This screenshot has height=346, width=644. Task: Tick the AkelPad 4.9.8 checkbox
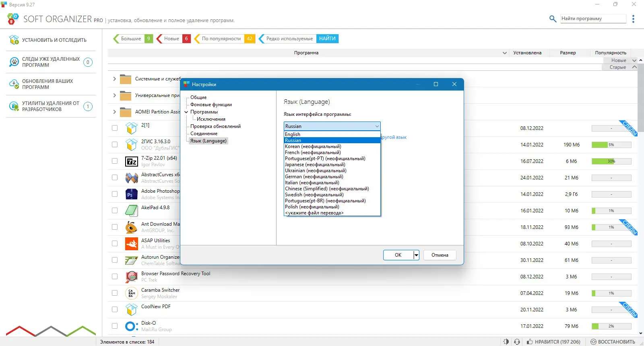point(115,210)
